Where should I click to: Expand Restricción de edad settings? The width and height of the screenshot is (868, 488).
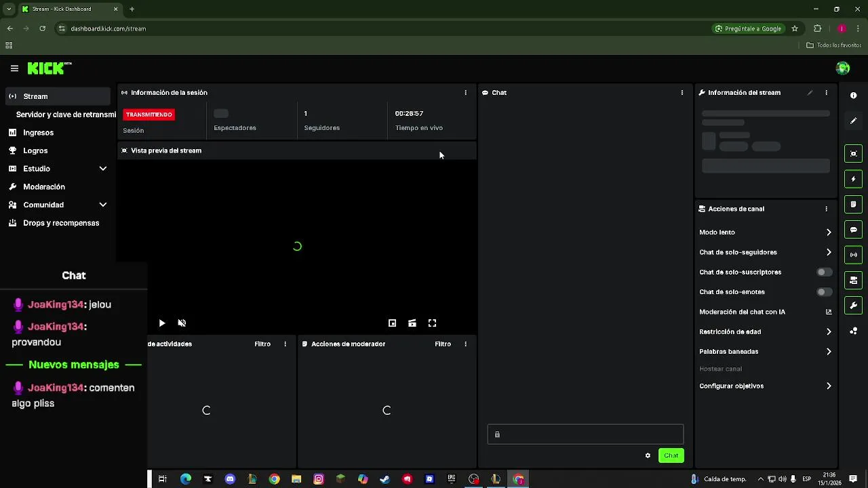[x=766, y=332]
